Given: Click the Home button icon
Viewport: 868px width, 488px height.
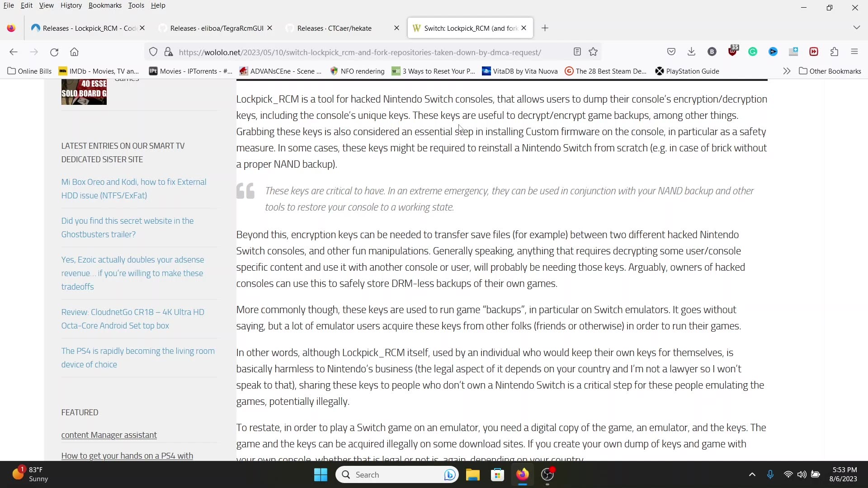Looking at the screenshot, I should click(75, 52).
